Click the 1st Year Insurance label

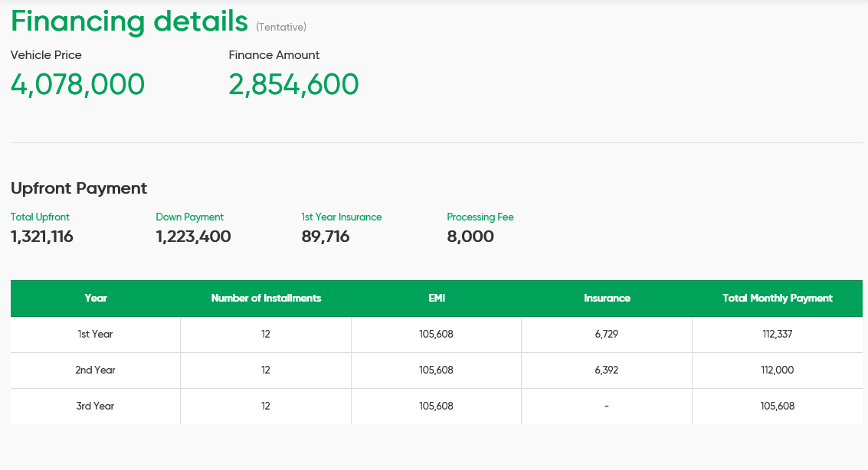click(342, 217)
